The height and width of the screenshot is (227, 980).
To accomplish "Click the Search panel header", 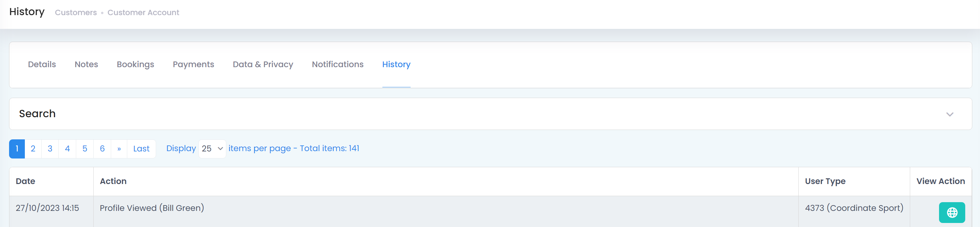I will tap(491, 114).
